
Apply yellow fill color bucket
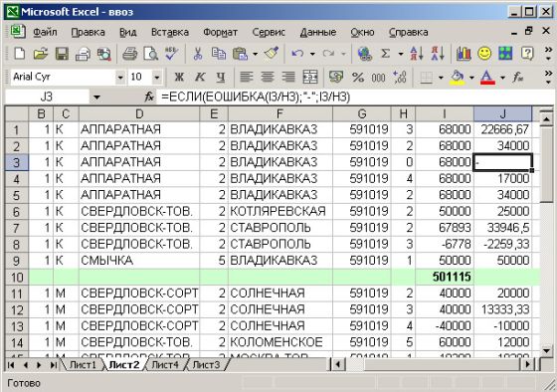pos(458,78)
